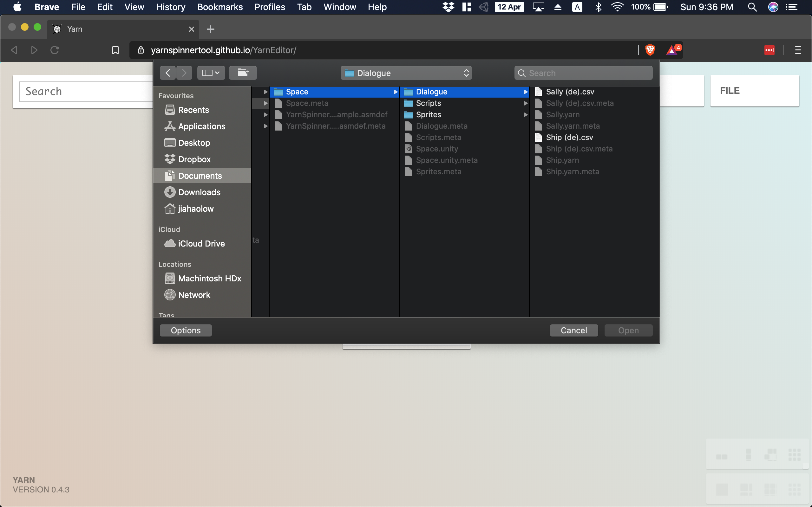The width and height of the screenshot is (812, 507).
Task: Click the Brave Rewards triangle icon
Action: click(x=672, y=50)
